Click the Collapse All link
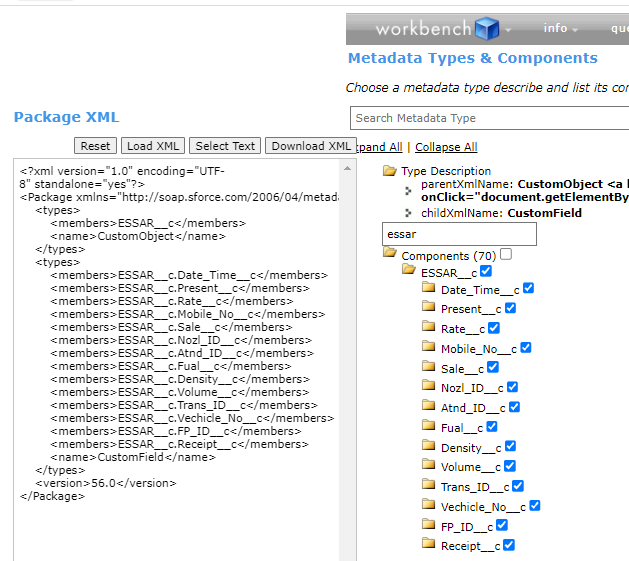 point(446,147)
